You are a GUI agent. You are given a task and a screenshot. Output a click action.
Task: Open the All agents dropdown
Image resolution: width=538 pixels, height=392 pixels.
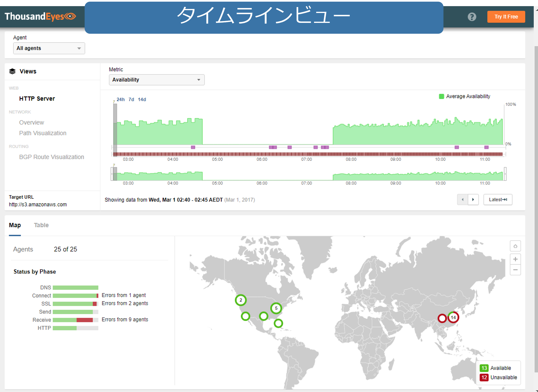49,48
